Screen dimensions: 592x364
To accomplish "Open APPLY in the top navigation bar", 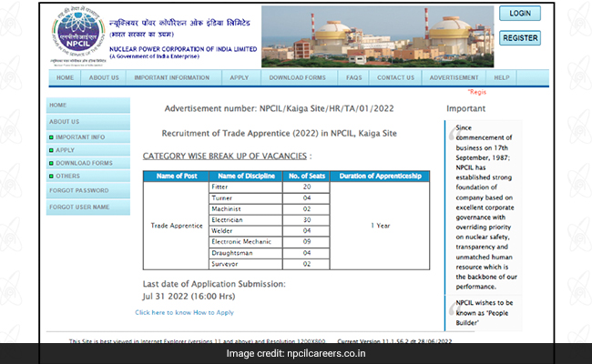I will point(239,78).
